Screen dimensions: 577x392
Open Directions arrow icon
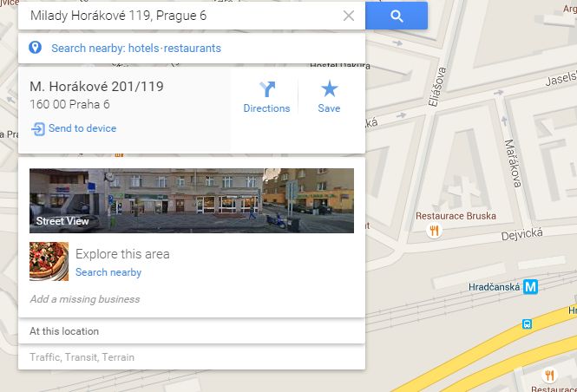tap(267, 89)
